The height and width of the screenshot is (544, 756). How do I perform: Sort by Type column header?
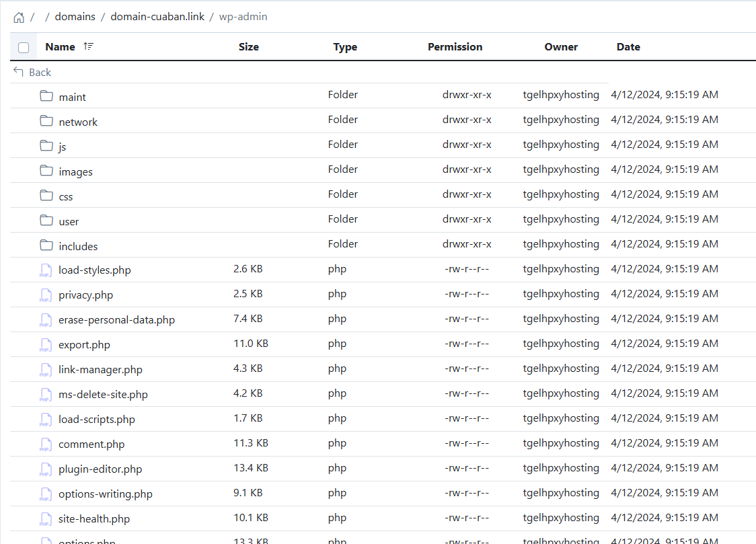click(345, 47)
